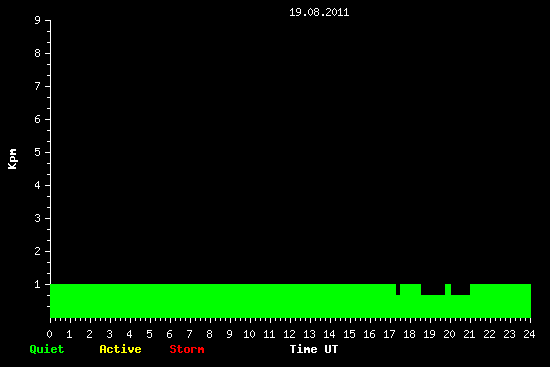
Task: Click the dip in bar near hour 19
Action: [433, 289]
